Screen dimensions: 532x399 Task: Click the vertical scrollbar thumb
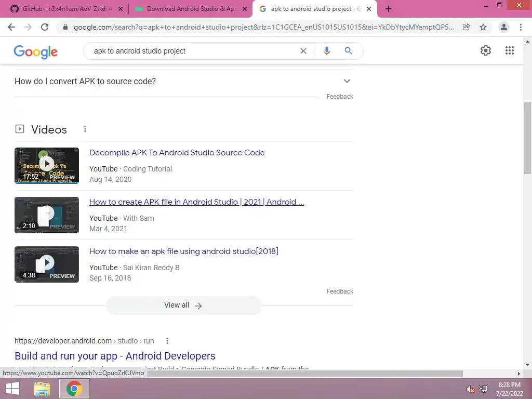click(527, 138)
